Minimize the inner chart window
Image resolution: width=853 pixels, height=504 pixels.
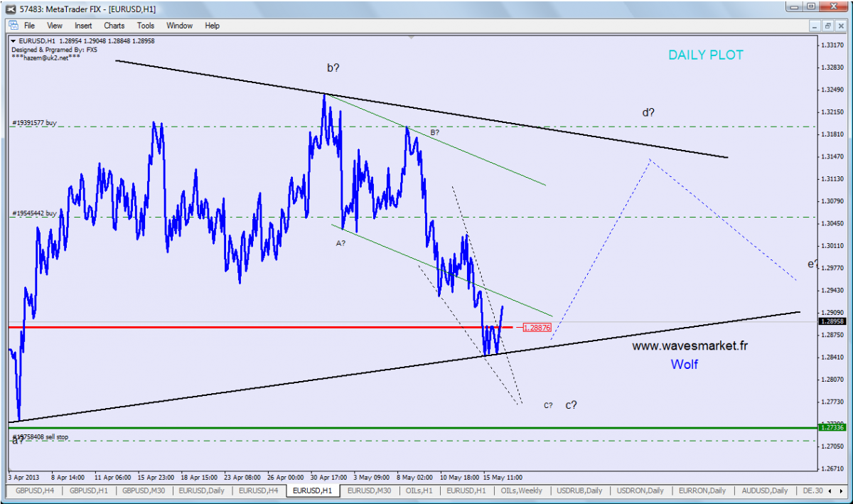(x=815, y=25)
